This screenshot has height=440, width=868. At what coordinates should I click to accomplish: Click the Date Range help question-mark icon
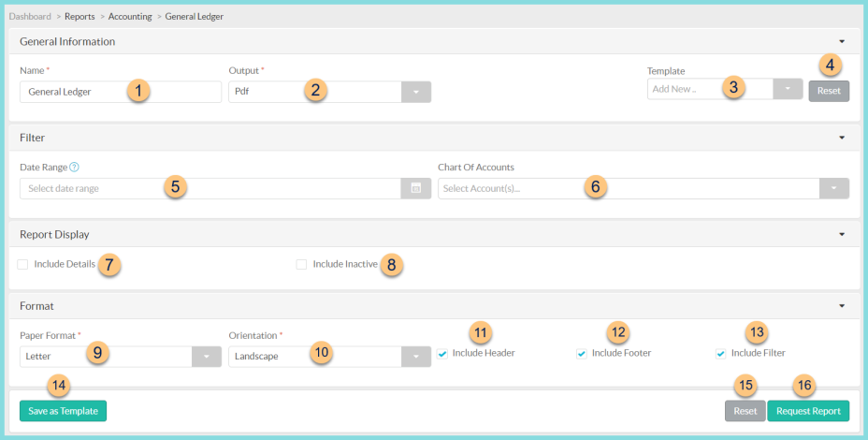74,167
